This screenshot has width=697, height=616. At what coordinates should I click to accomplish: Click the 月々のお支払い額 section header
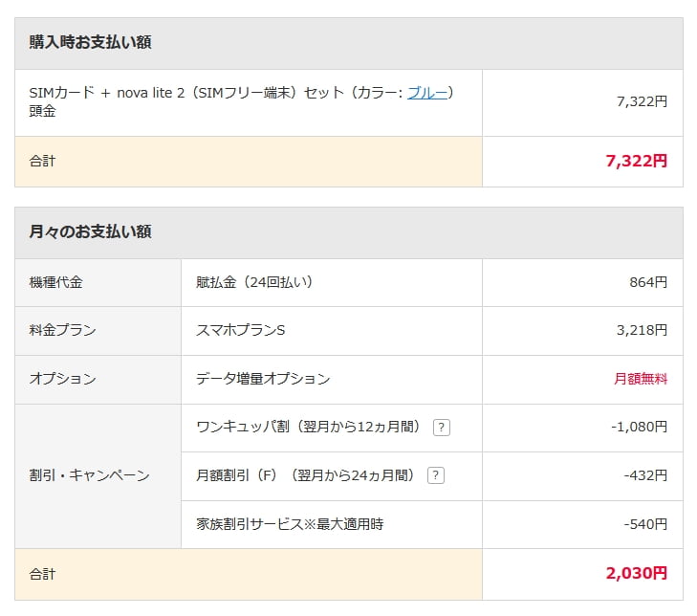click(x=91, y=231)
